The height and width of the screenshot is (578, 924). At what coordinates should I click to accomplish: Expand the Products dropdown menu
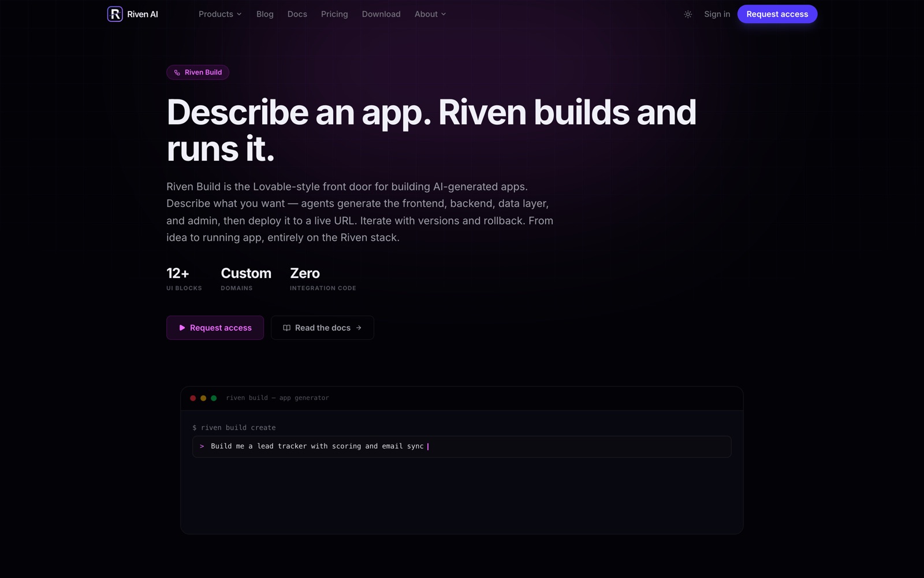pyautogui.click(x=220, y=14)
